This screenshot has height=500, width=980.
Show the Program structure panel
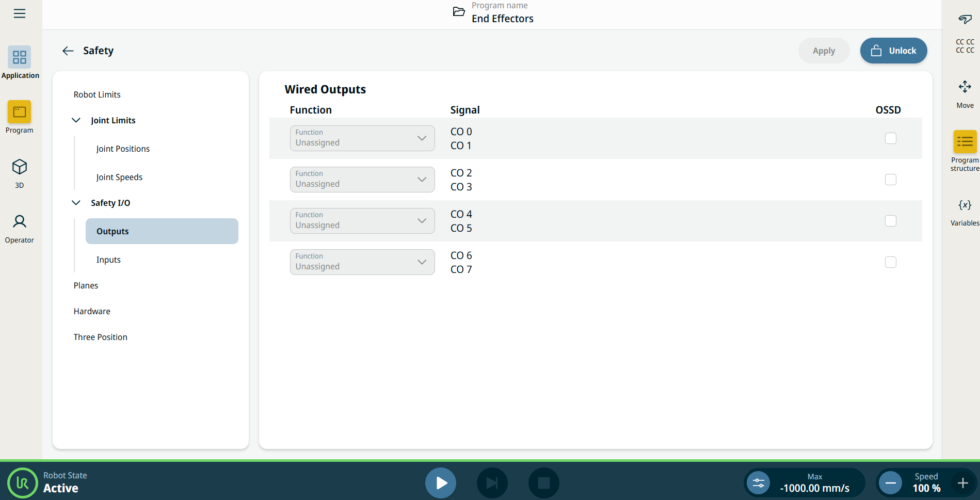(x=965, y=150)
